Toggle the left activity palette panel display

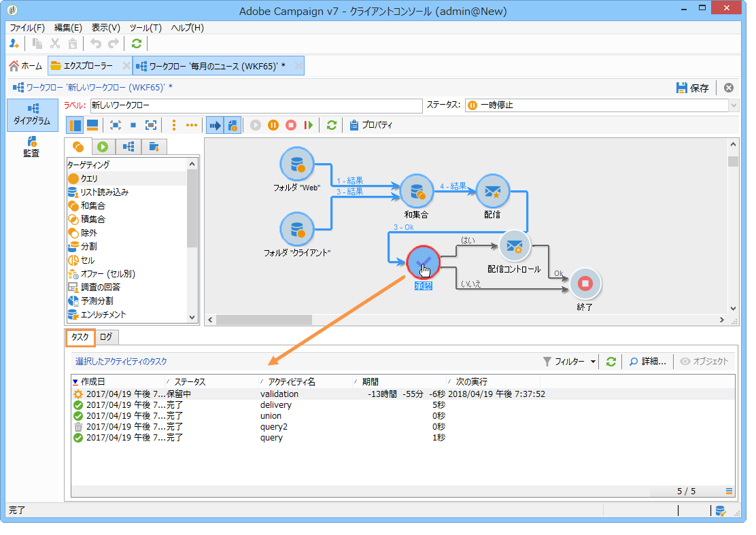75,125
